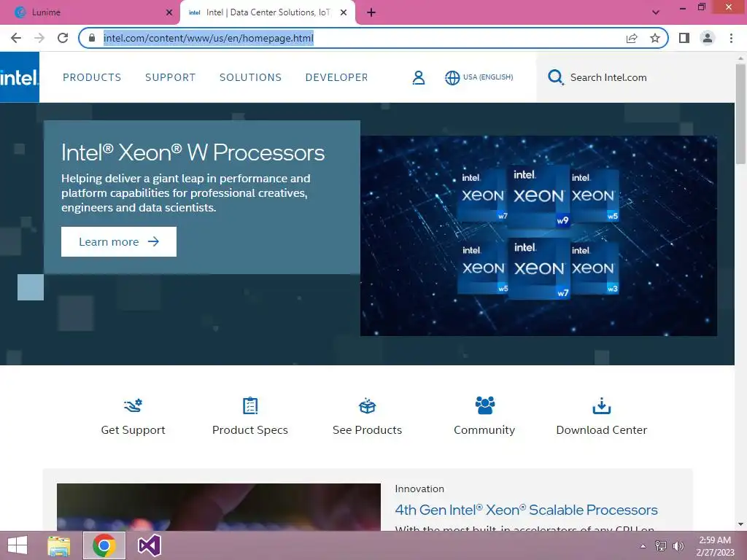Screen dimensions: 747x560
Task: Open the Community link text
Action: [x=484, y=430]
